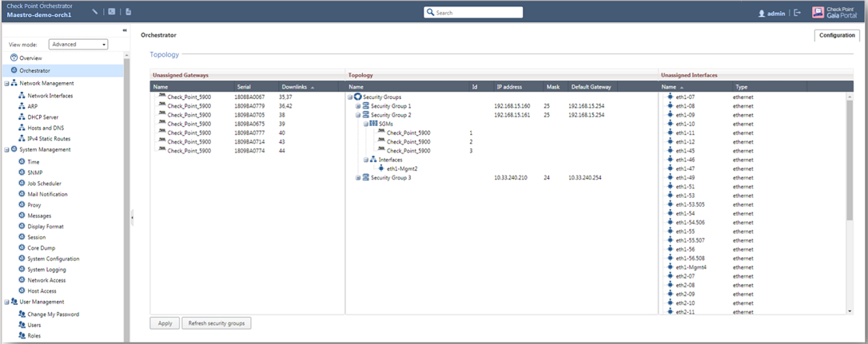Collapse the Network Management section in the sidebar
868x344 pixels.
[6, 83]
